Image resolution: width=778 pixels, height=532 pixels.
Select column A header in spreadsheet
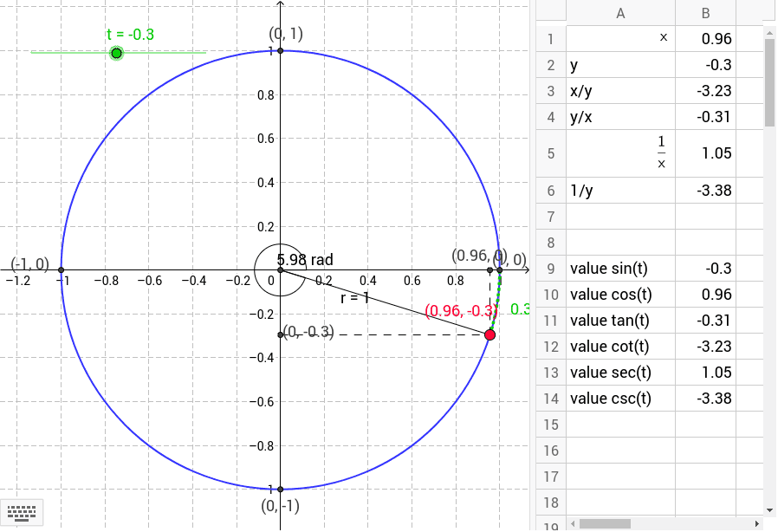tap(620, 13)
